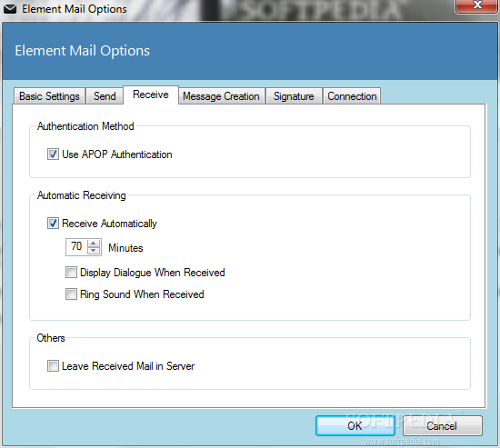The height and width of the screenshot is (448, 500).
Task: Click the envelope icon in the title bar
Action: 10,9
